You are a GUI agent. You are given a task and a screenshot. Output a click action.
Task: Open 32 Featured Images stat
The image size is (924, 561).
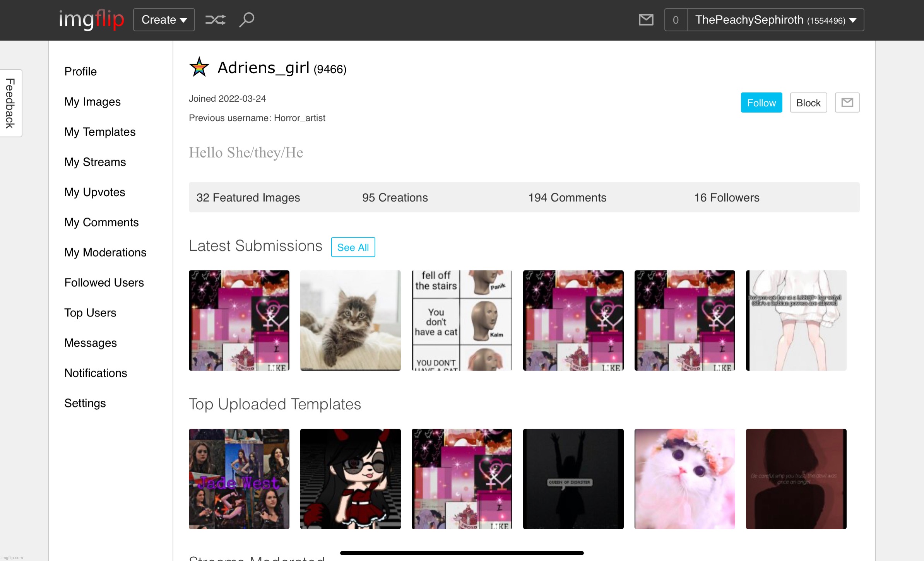pos(248,198)
